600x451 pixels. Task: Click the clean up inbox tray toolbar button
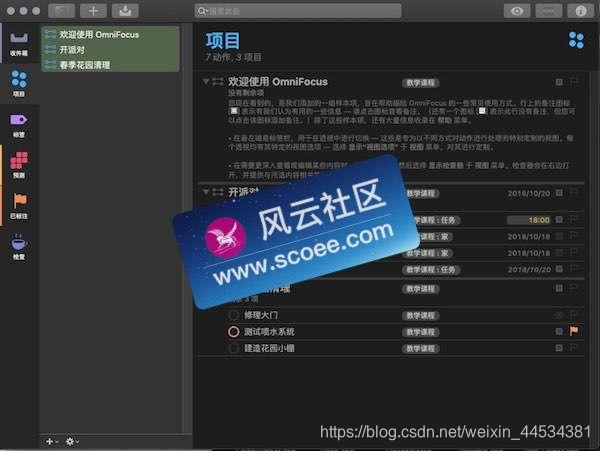point(125,11)
